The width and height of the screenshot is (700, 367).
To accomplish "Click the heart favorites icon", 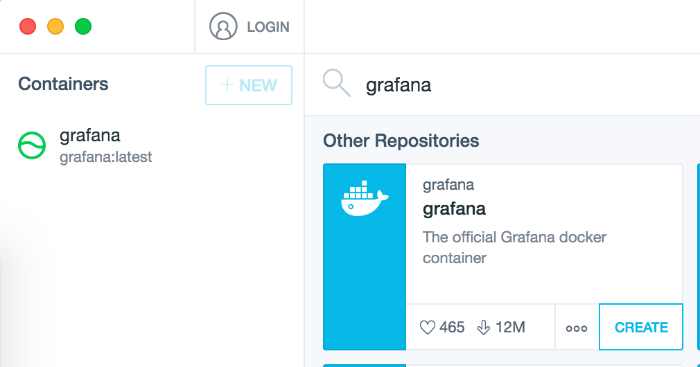I will click(427, 328).
